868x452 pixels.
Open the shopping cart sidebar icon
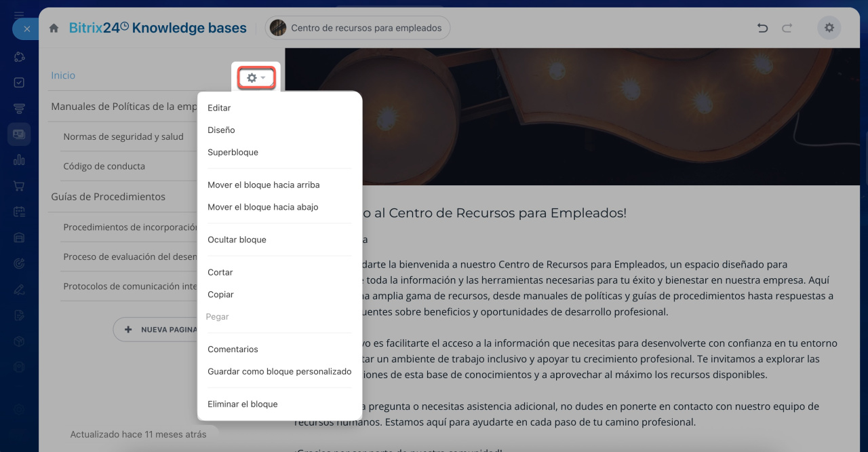click(x=19, y=186)
